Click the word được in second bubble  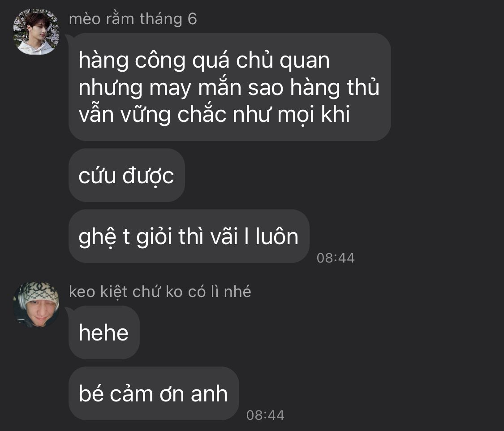(148, 176)
